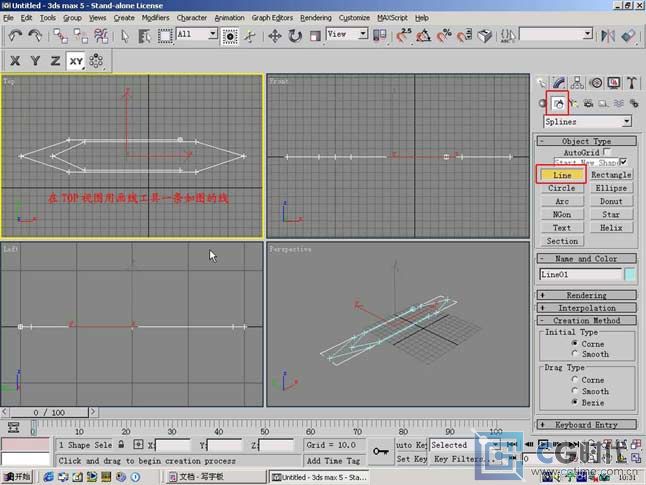Open the named selection sets dropdown
Image resolution: width=646 pixels, height=485 pixels.
tap(588, 34)
